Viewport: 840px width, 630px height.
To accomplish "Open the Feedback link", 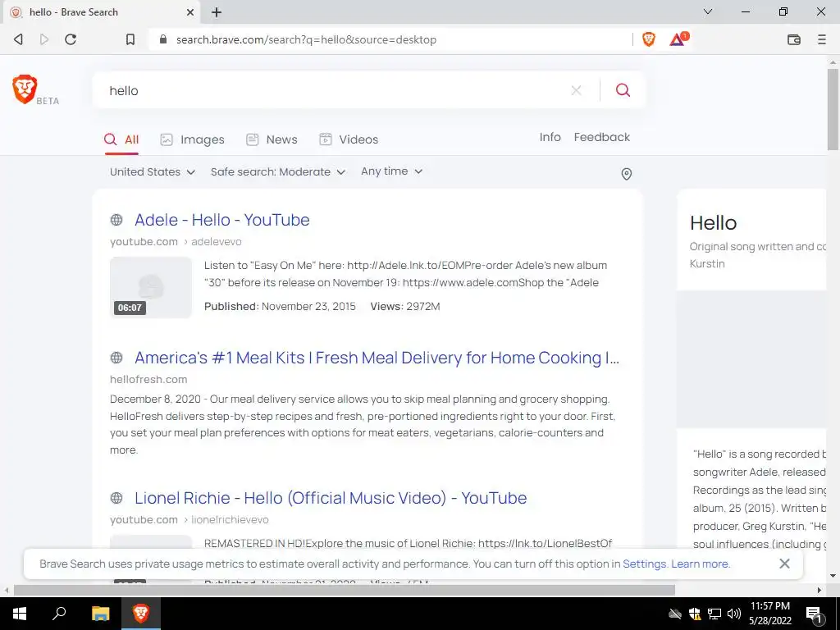I will (601, 137).
